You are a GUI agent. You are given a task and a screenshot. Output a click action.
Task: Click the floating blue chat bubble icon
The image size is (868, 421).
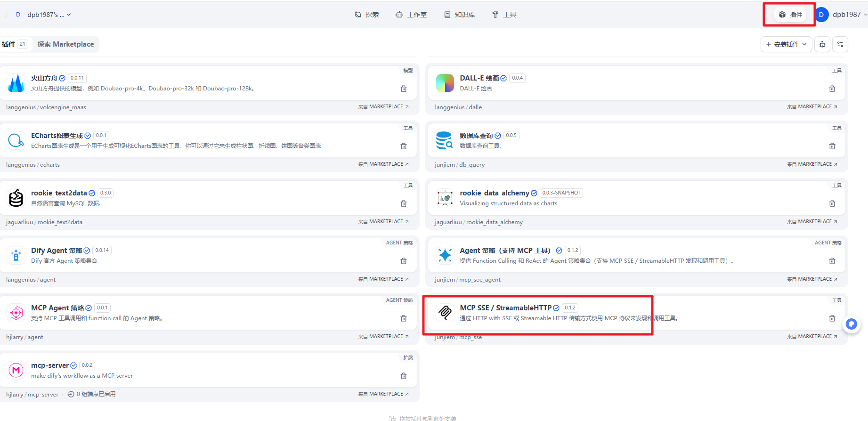pos(851,324)
